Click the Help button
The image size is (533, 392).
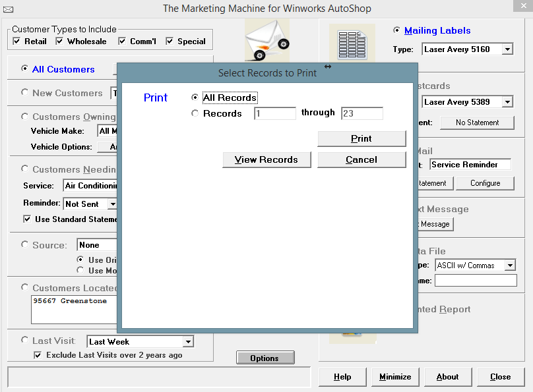tap(342, 377)
